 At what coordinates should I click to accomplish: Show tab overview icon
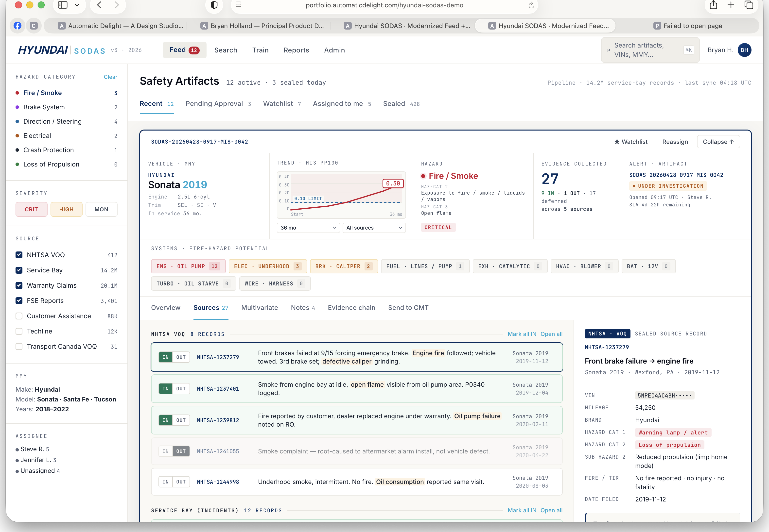coord(749,5)
